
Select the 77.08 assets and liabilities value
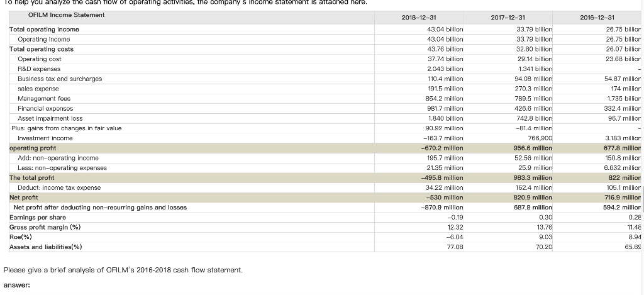pos(455,247)
